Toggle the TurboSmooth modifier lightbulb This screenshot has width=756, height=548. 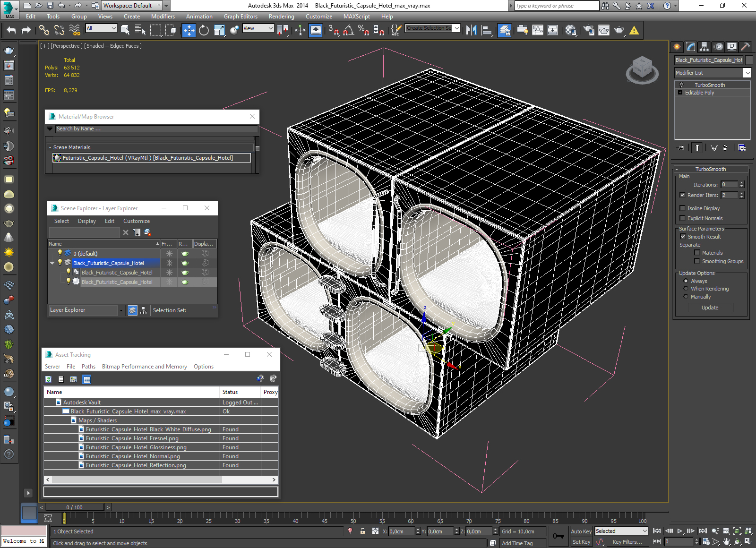(x=681, y=85)
